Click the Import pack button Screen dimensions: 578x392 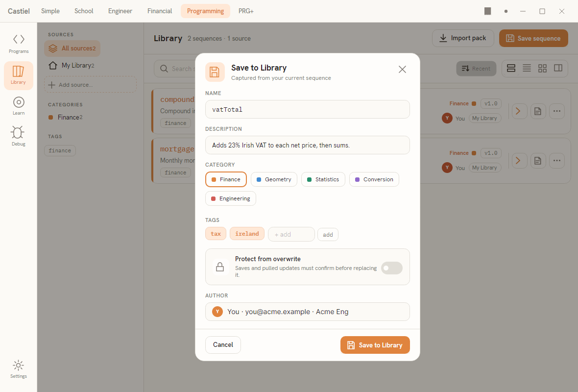(463, 38)
